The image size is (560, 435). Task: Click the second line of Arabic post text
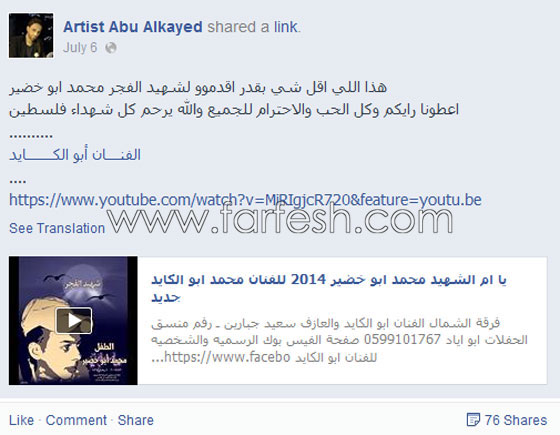click(234, 110)
